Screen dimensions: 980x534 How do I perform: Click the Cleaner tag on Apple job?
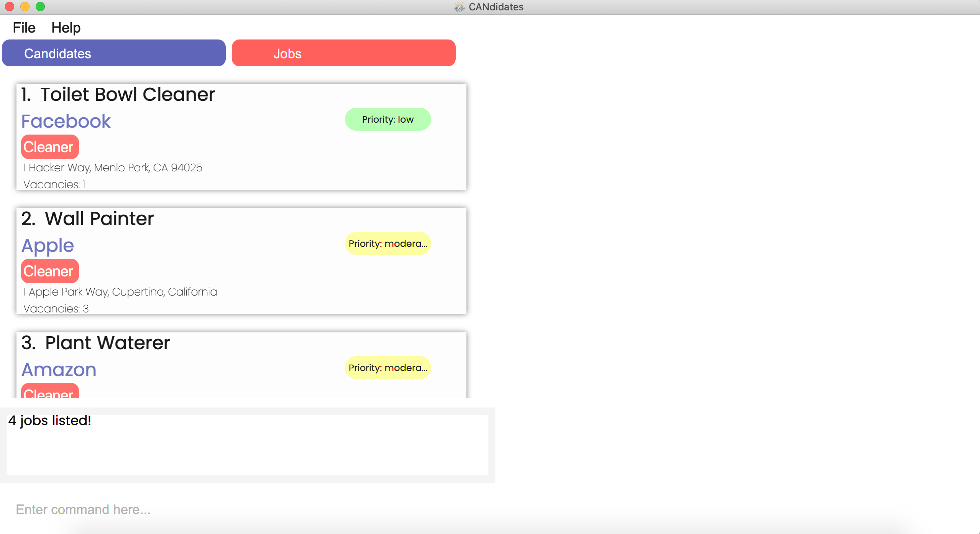[50, 271]
